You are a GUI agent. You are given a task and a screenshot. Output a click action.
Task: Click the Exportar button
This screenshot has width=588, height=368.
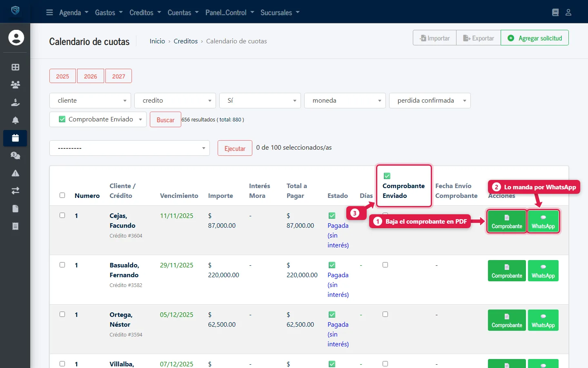[x=479, y=38]
